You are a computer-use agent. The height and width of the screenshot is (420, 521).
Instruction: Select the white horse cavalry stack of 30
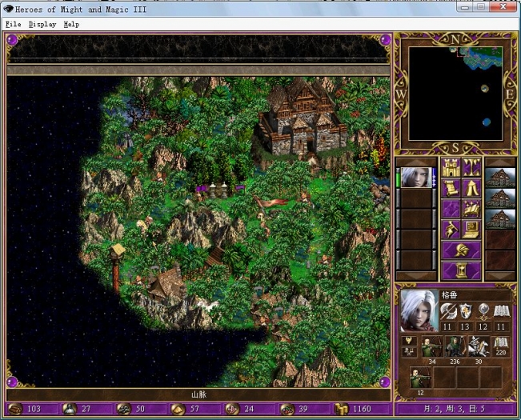479,346
